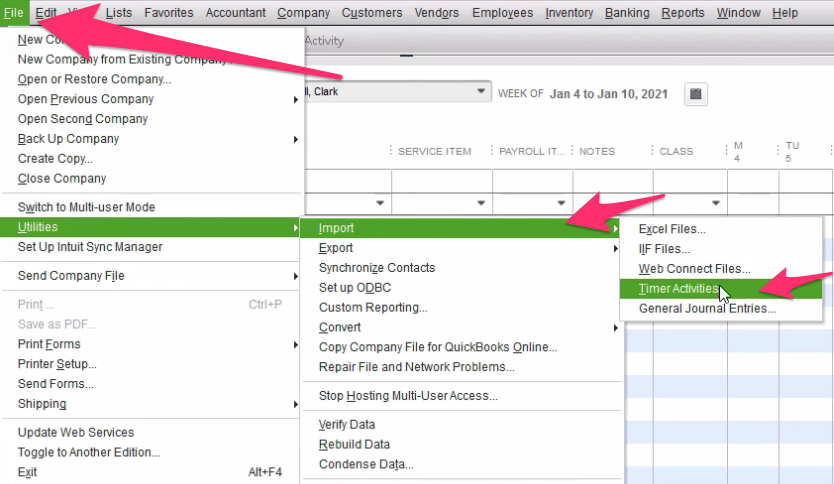Image resolution: width=834 pixels, height=484 pixels.
Task: Open the calendar icon beside Week Of
Action: (696, 94)
